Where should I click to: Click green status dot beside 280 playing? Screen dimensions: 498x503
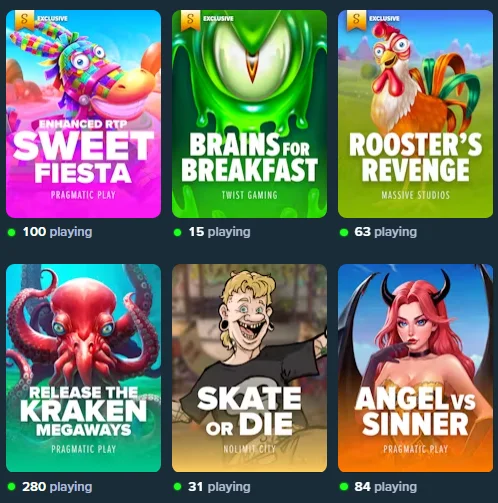pos(12,487)
